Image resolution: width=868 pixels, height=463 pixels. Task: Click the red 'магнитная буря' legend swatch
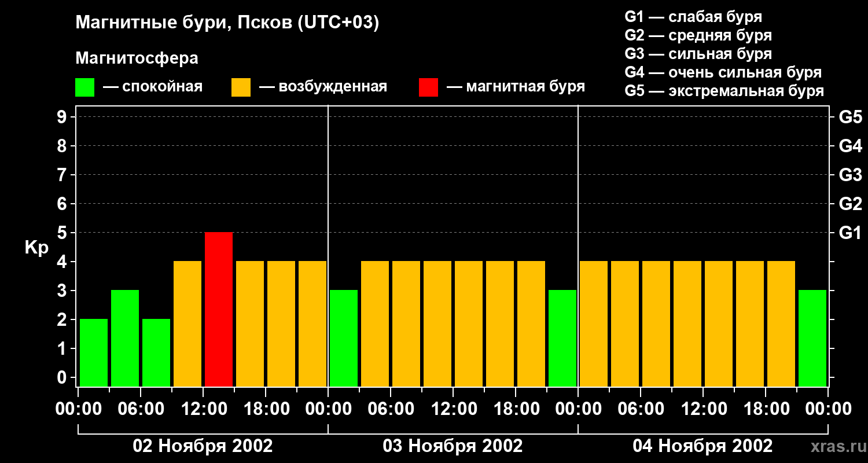coord(428,87)
